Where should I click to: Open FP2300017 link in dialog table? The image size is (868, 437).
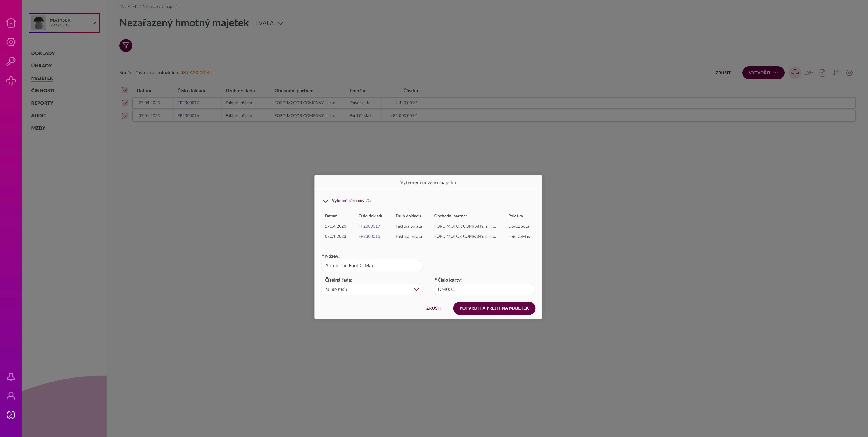pyautogui.click(x=369, y=226)
